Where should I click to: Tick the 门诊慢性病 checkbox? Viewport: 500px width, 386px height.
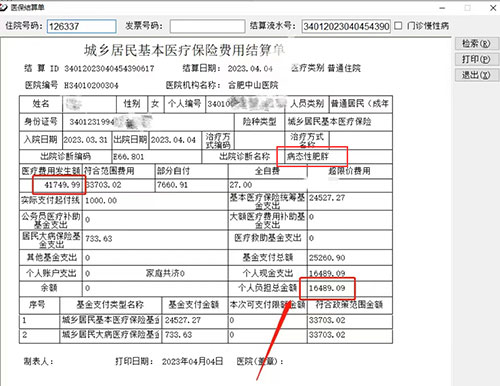tap(398, 26)
